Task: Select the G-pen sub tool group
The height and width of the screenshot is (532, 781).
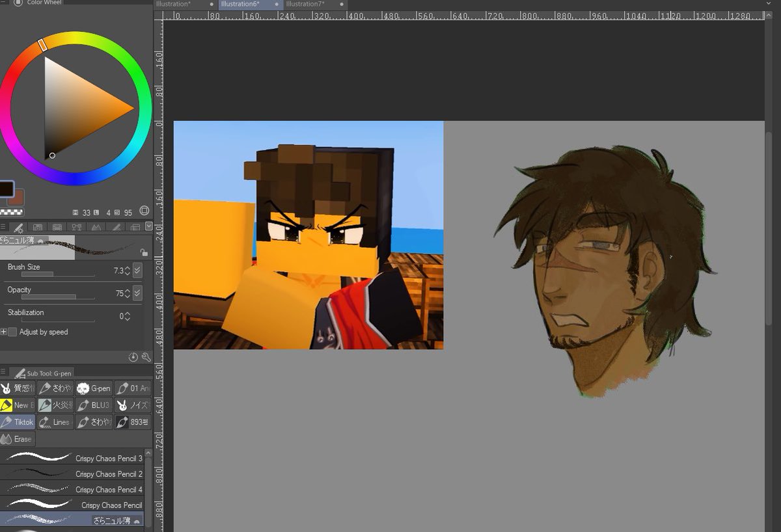Action: tap(94, 388)
